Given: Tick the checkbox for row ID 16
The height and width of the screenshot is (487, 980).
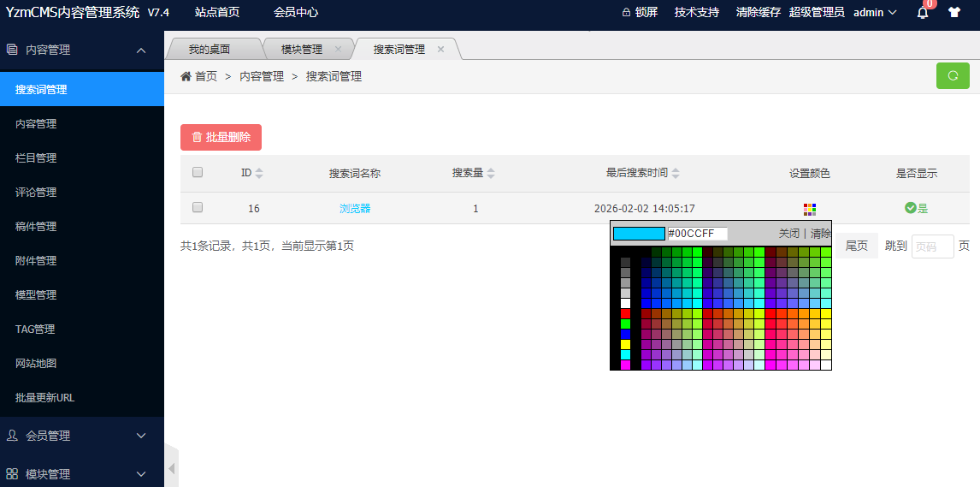Looking at the screenshot, I should click(x=198, y=208).
